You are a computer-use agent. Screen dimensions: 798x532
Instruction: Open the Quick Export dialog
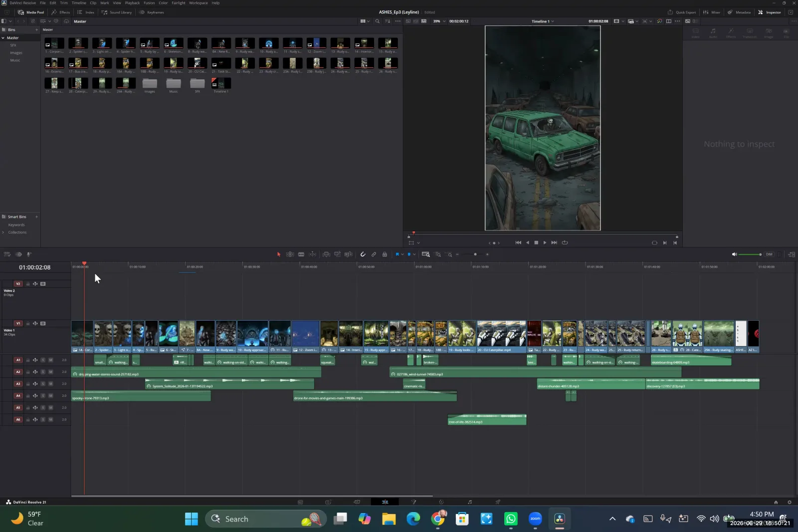pyautogui.click(x=682, y=12)
